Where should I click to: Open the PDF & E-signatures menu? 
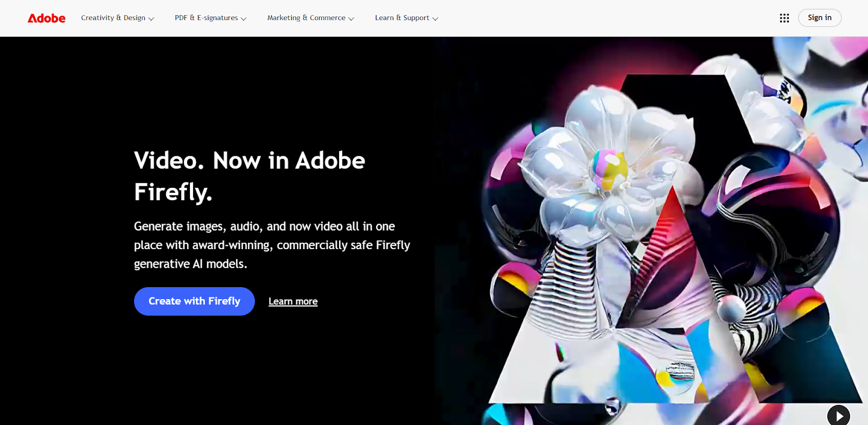210,18
